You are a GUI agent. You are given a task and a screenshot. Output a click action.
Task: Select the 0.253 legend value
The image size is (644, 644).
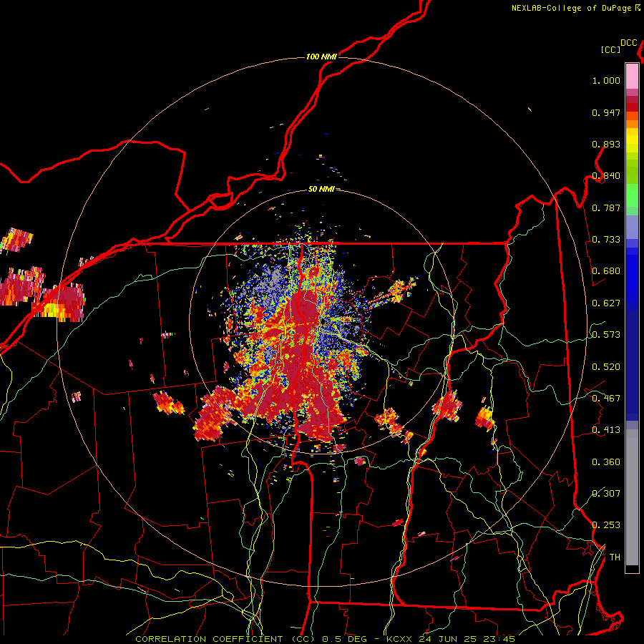tap(606, 525)
